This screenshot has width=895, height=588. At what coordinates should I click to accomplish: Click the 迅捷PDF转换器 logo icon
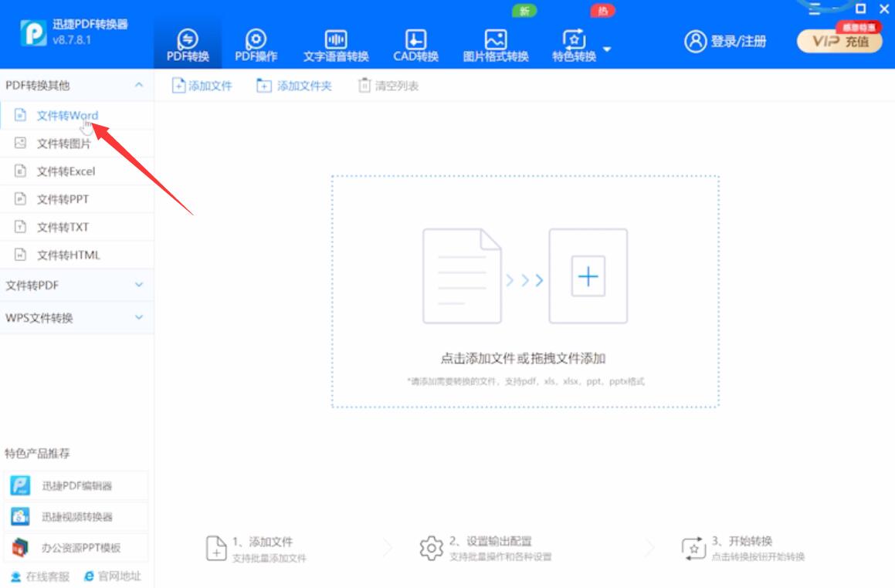33,32
